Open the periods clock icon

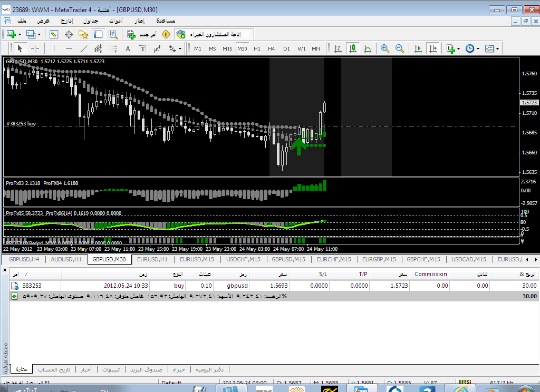click(470, 48)
